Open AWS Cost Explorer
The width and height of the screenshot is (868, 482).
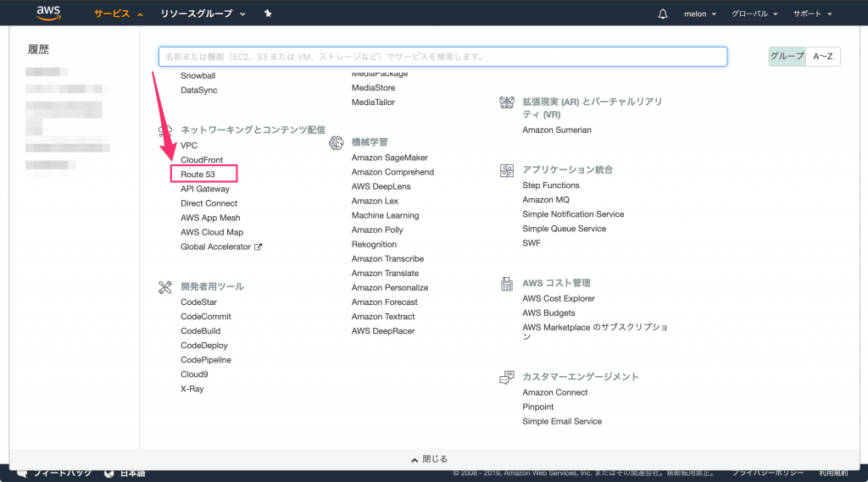559,299
